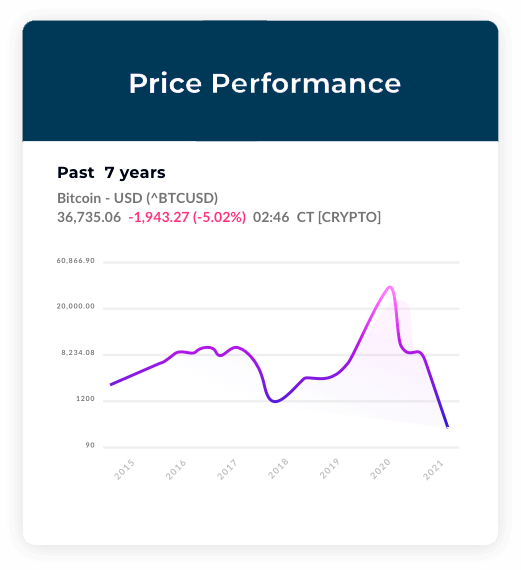Image resolution: width=521 pixels, height=570 pixels.
Task: Select the 2016 x-axis year label
Action: (176, 470)
